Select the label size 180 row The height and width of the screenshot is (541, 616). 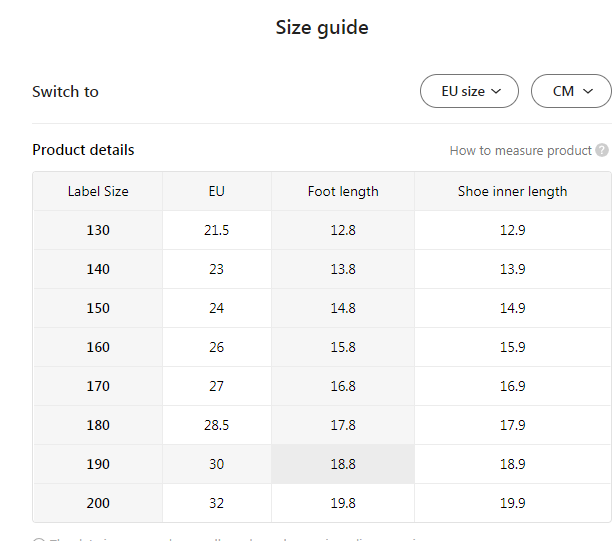pyautogui.click(x=98, y=425)
